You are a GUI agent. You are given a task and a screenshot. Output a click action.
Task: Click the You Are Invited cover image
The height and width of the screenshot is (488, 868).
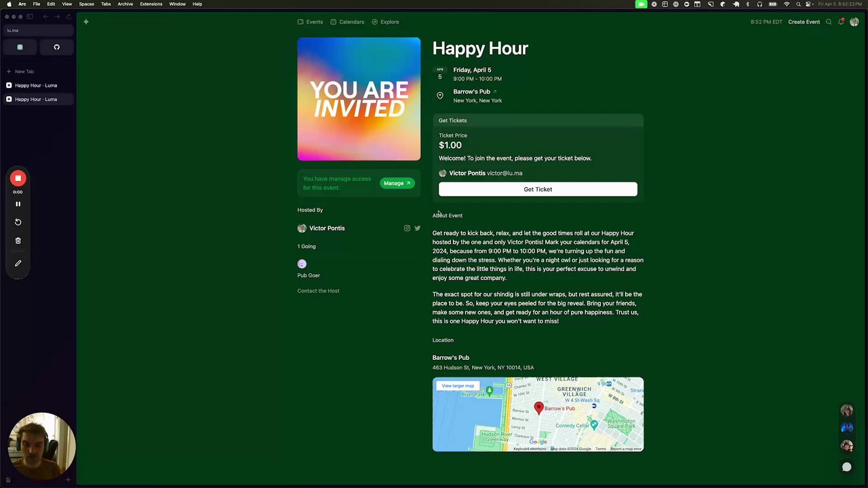pos(359,99)
